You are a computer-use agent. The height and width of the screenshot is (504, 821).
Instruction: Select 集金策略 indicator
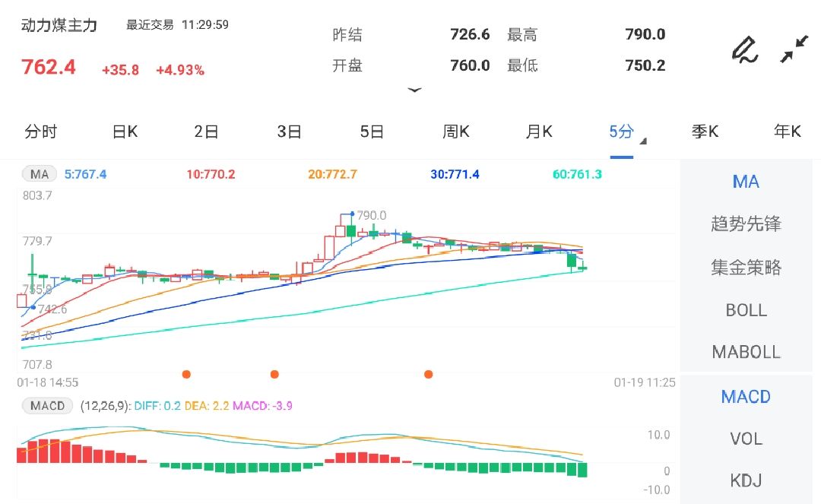(746, 268)
